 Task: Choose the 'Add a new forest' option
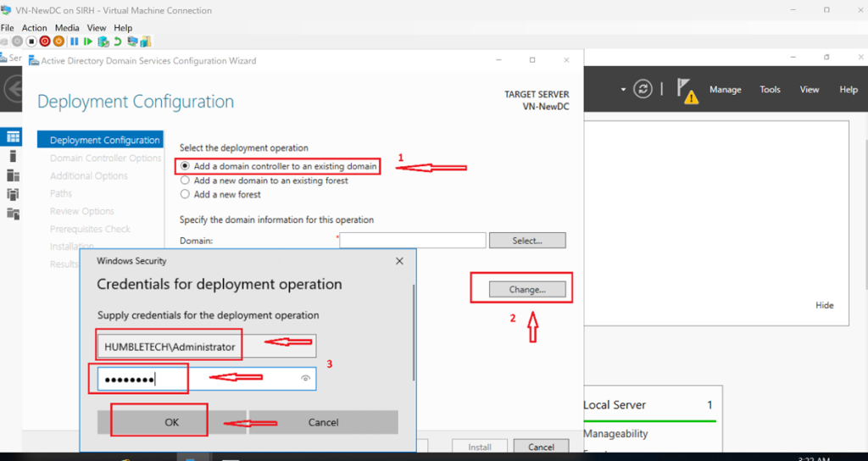(x=186, y=194)
